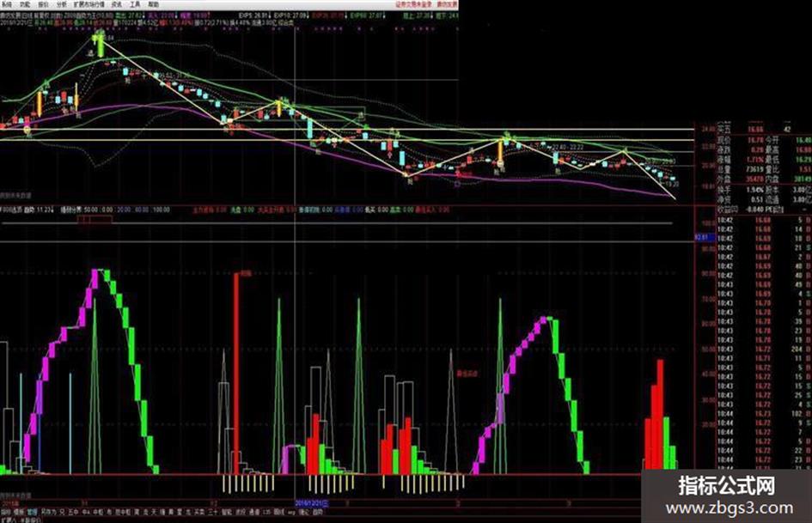Viewport: 812px width, 523px height.
Task: Click the blue highlighted value on indicator axis
Action: pyautogui.click(x=705, y=238)
